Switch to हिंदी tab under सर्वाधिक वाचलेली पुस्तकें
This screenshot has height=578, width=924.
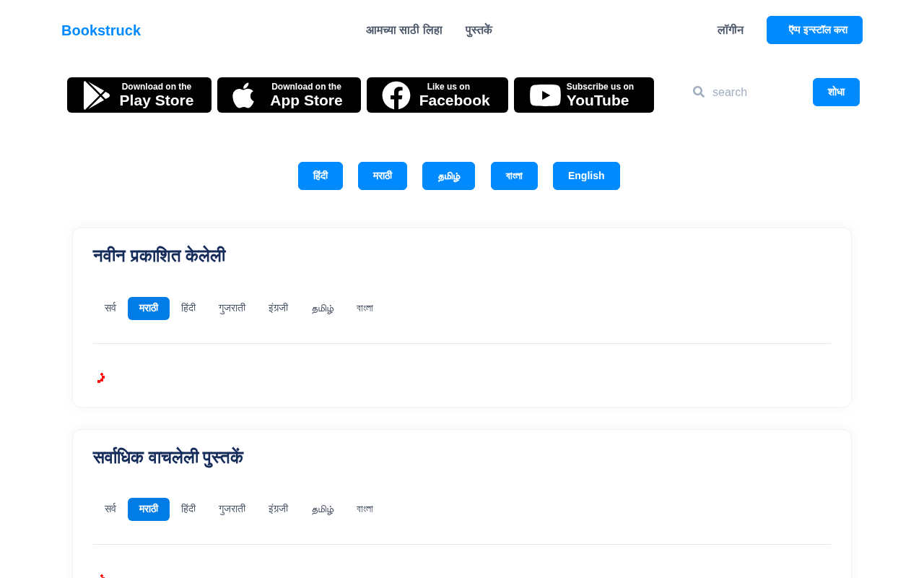pyautogui.click(x=188, y=509)
